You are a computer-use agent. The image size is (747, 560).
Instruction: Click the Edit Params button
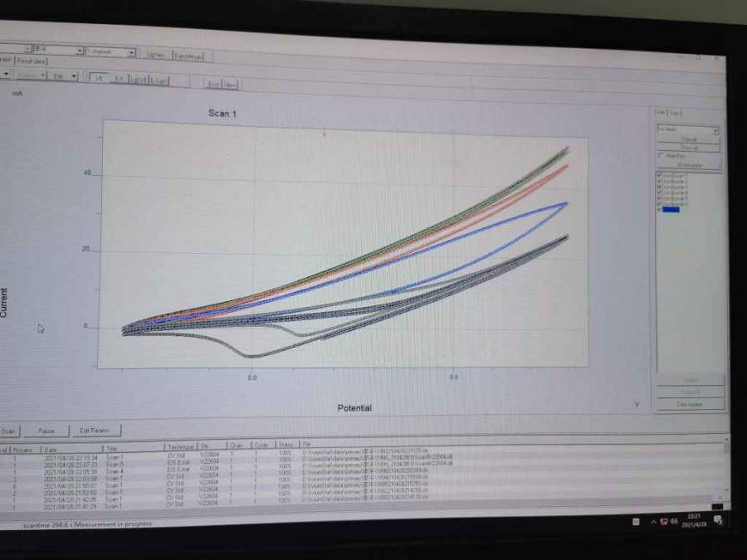tap(97, 431)
